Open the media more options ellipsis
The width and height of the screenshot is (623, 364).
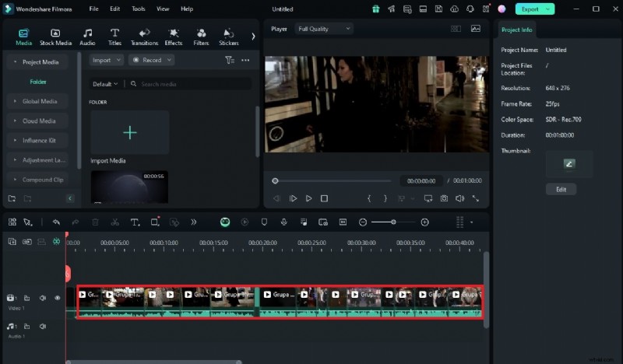point(245,61)
